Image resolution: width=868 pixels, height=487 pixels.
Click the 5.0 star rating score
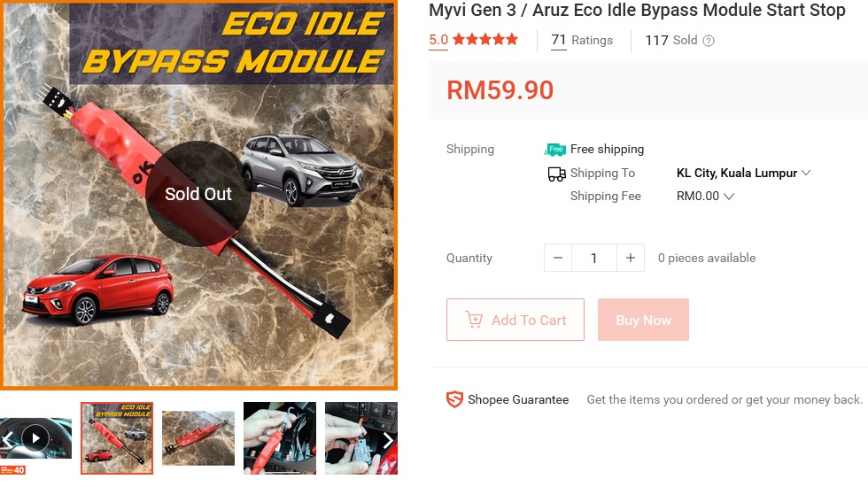pos(438,40)
